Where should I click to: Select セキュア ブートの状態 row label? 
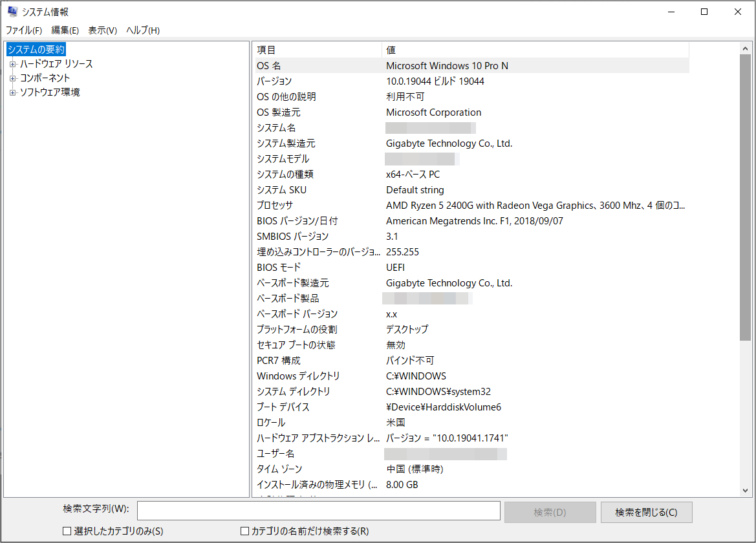click(296, 345)
